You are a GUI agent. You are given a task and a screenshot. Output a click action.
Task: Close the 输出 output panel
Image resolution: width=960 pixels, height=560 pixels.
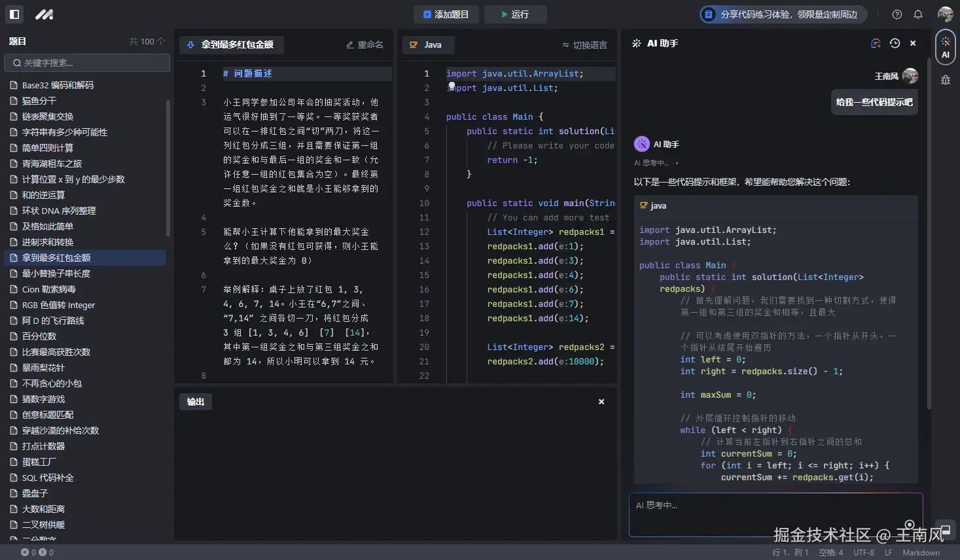click(x=601, y=402)
